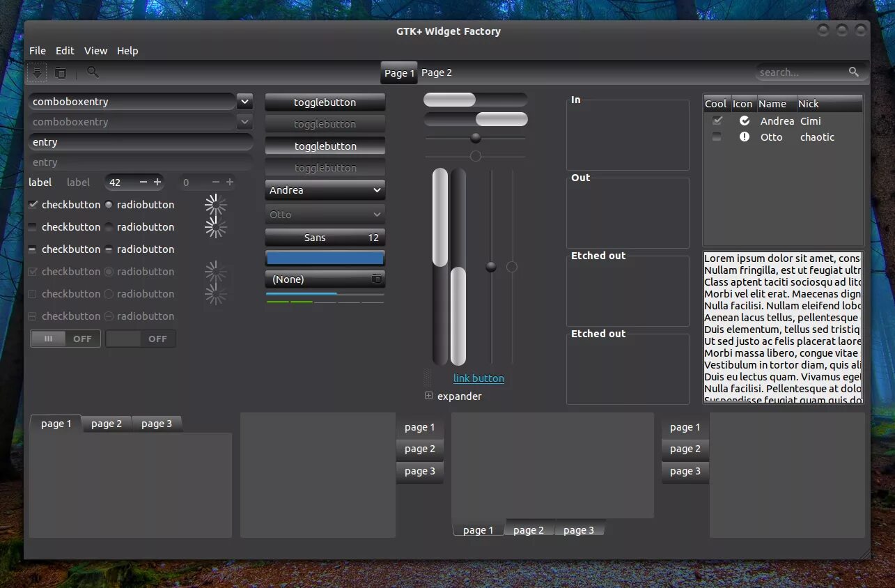Click the magnifier icon inside the search field

[854, 72]
